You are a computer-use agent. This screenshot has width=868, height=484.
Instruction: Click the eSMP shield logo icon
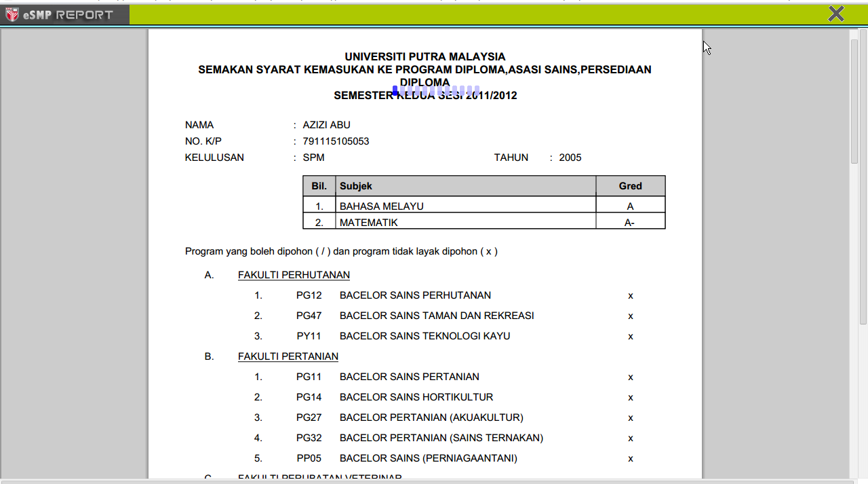tap(12, 14)
